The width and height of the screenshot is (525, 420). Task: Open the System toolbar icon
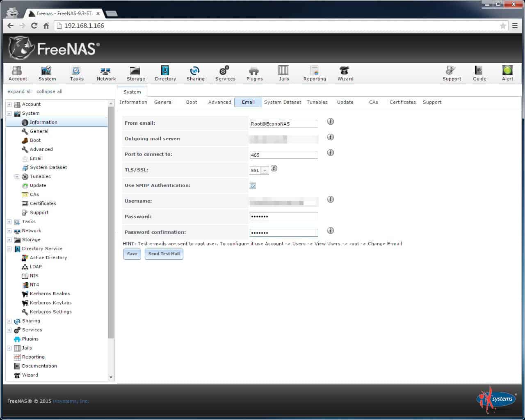[47, 74]
